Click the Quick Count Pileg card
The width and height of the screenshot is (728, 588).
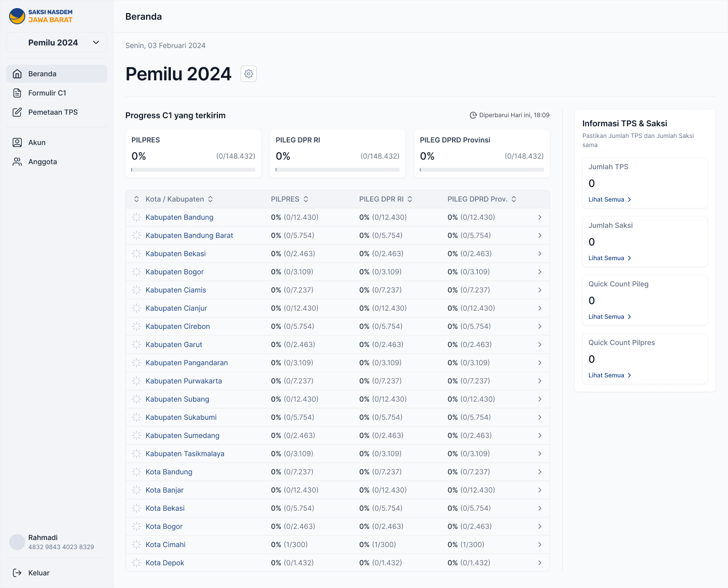645,300
